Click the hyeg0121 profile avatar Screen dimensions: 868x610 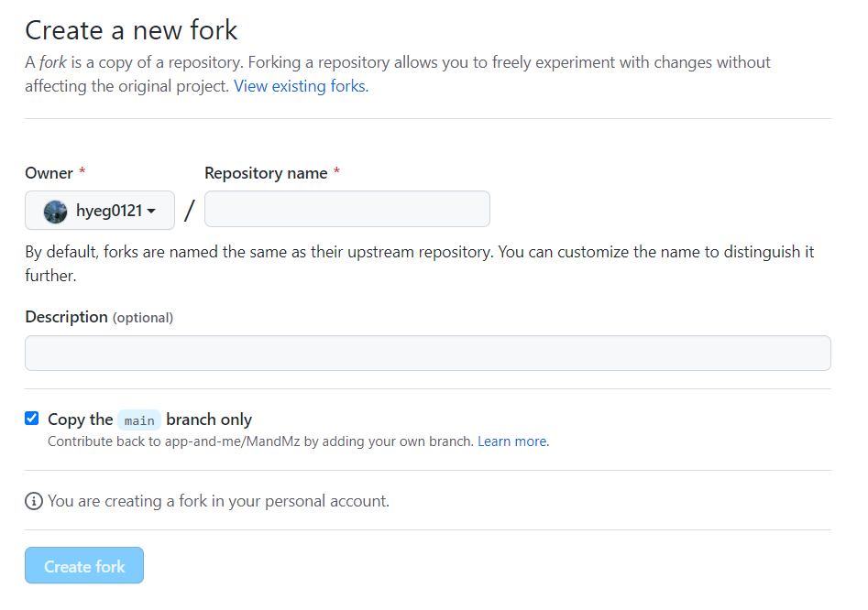pos(56,212)
